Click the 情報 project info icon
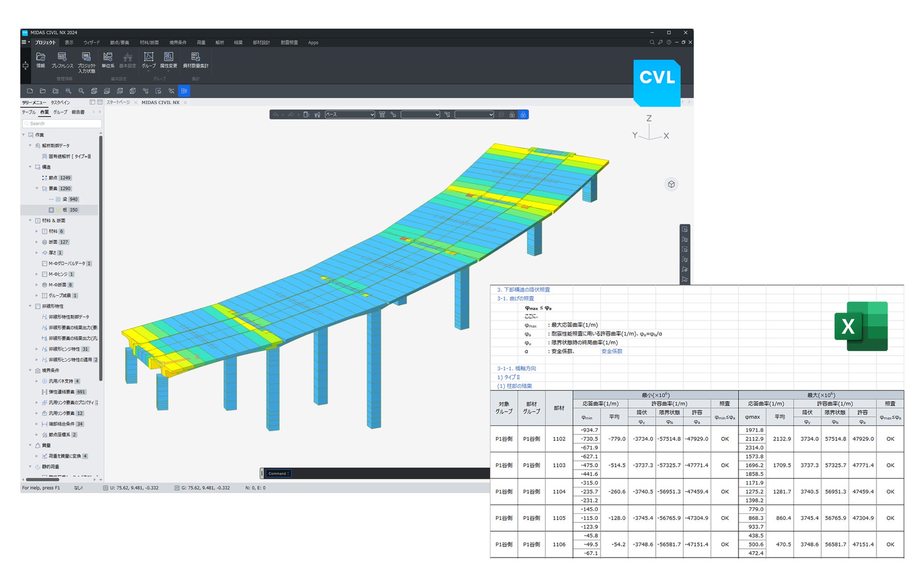 (40, 57)
